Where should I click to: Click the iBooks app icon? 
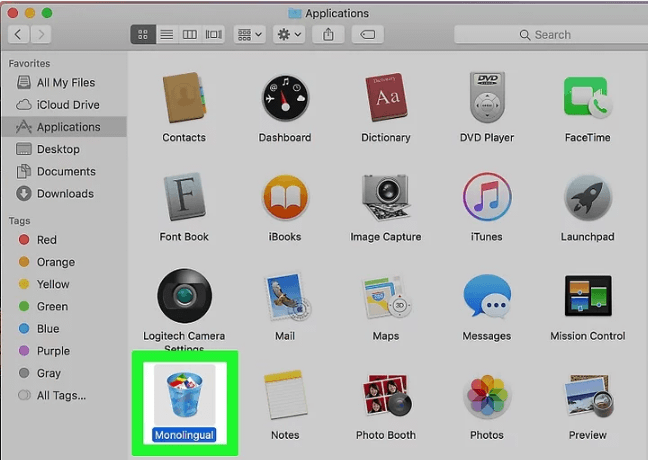285,198
